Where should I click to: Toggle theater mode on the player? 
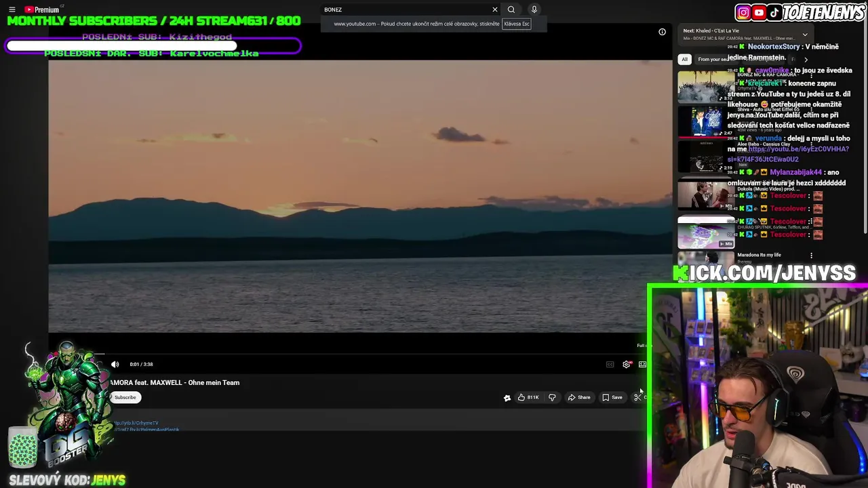click(x=642, y=365)
